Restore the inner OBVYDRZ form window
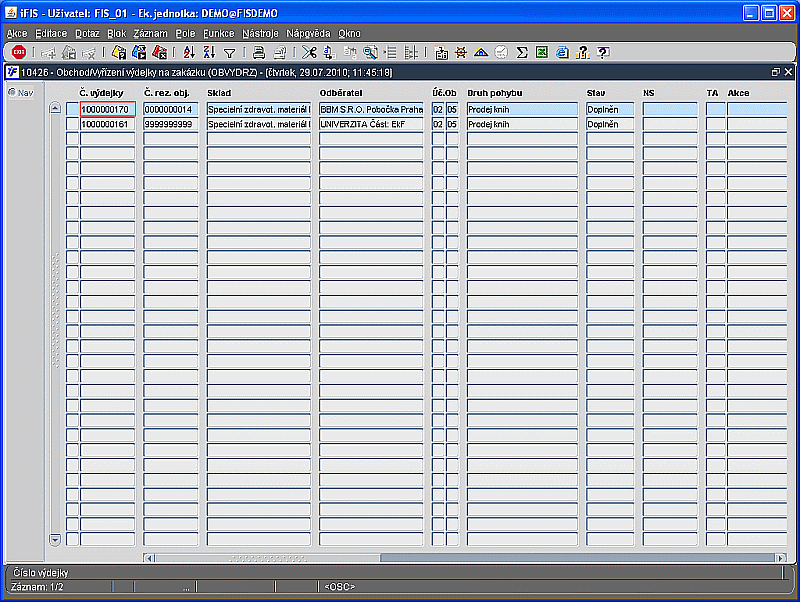This screenshot has height=602, width=800. [776, 72]
